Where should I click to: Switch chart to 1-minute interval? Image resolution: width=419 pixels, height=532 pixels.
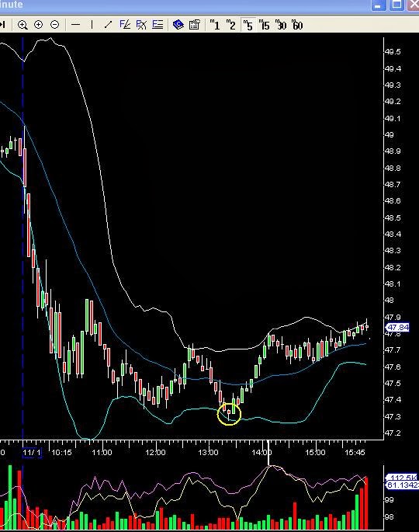[x=215, y=25]
